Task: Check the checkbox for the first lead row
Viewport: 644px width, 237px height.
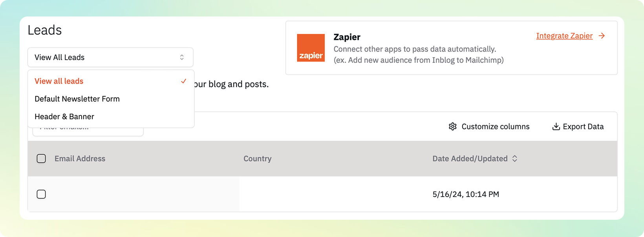Action: [x=41, y=194]
